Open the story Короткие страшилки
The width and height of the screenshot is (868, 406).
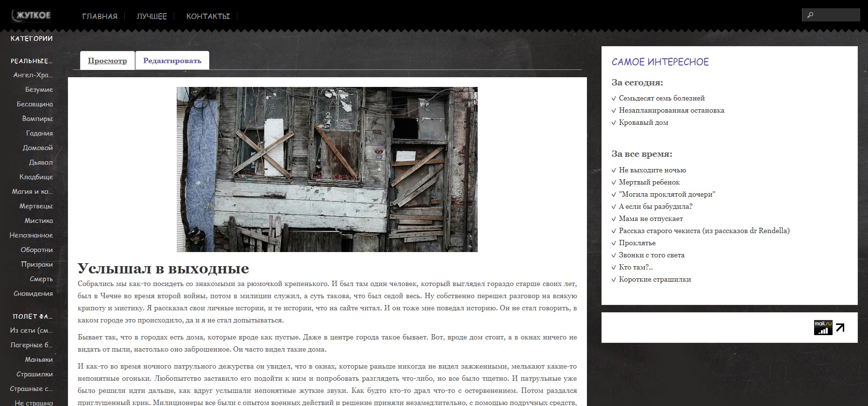655,279
